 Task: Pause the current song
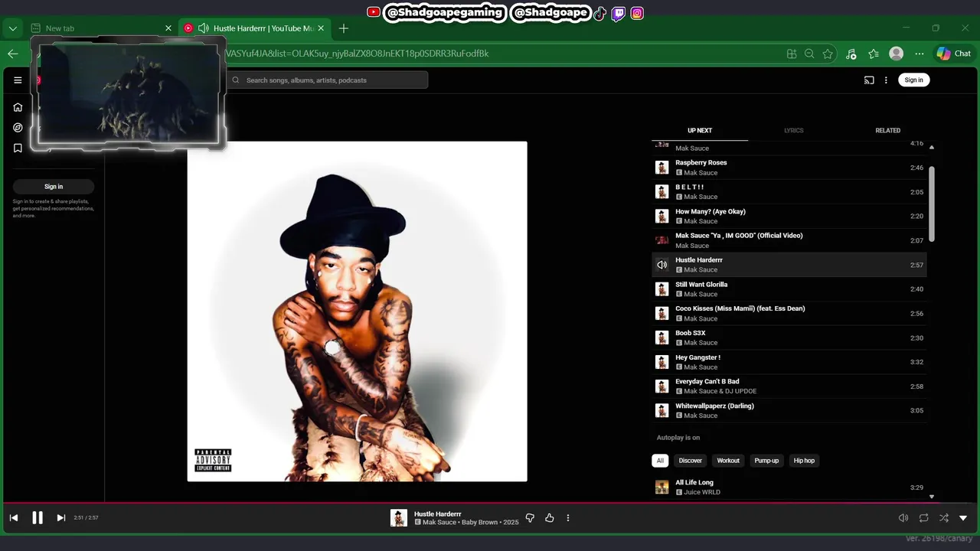pyautogui.click(x=37, y=518)
